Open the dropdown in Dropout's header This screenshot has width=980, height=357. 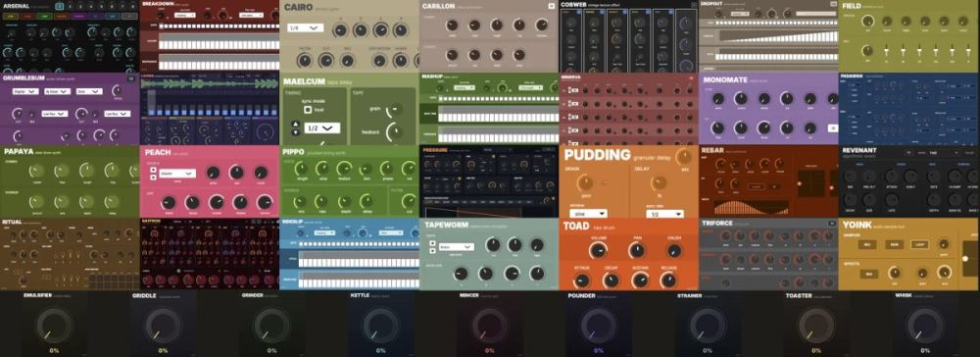741,13
